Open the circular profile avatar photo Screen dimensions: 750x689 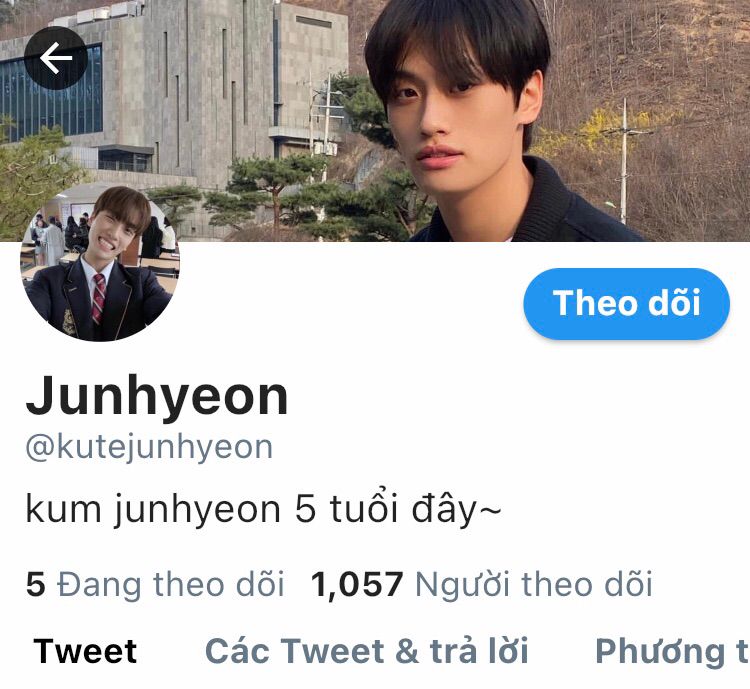[x=99, y=263]
